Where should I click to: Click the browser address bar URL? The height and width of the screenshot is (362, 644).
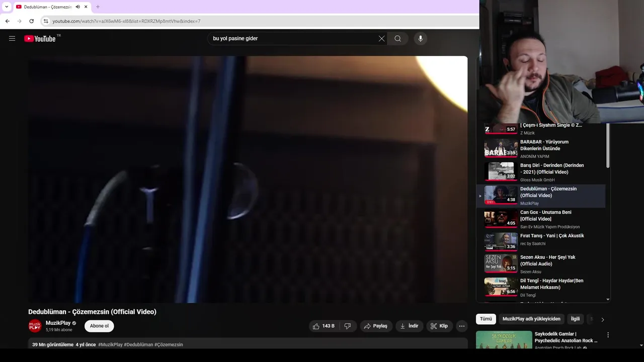pos(126,21)
